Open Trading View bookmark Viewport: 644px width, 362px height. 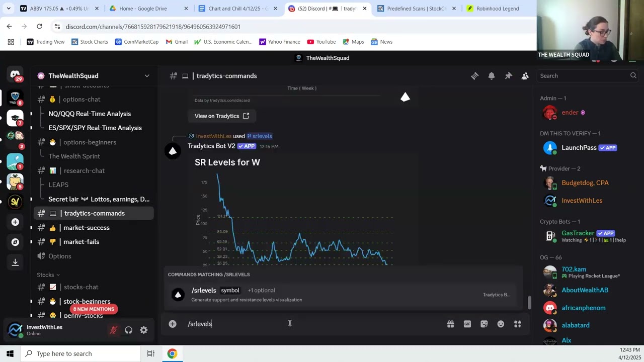[45, 42]
